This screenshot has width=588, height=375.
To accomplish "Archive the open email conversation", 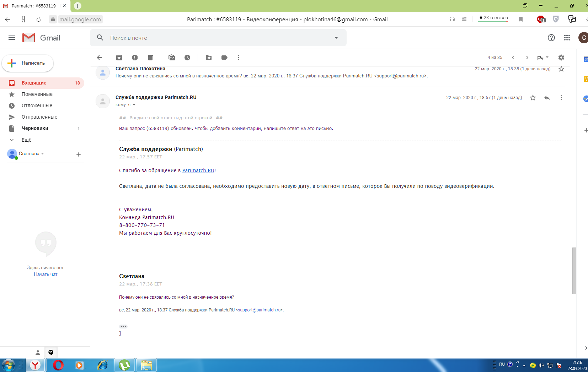I will point(119,58).
